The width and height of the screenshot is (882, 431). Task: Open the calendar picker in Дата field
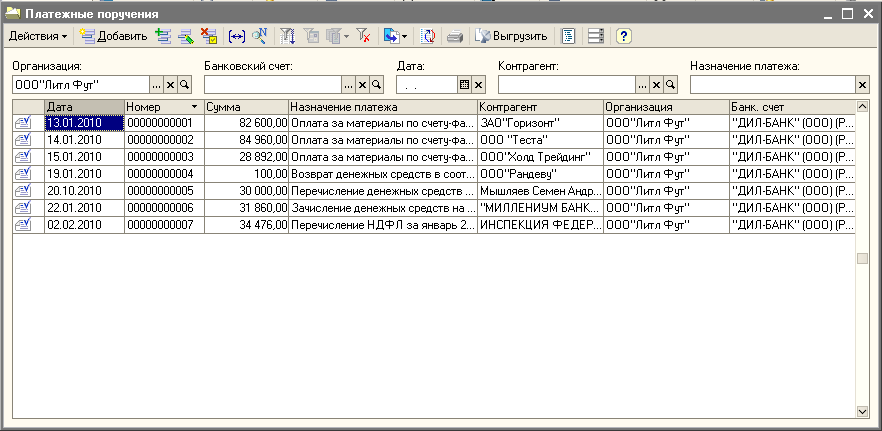pyautogui.click(x=464, y=85)
